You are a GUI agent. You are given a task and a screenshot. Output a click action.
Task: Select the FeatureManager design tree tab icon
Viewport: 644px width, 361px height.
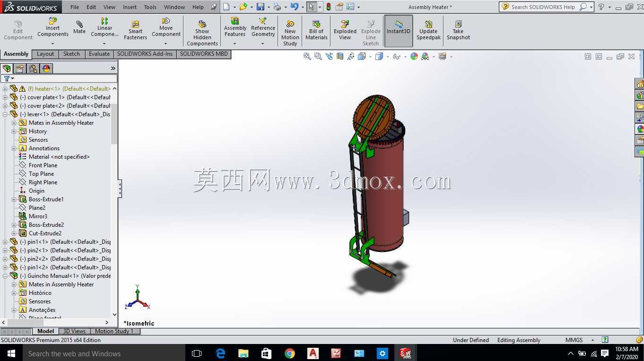(7, 69)
